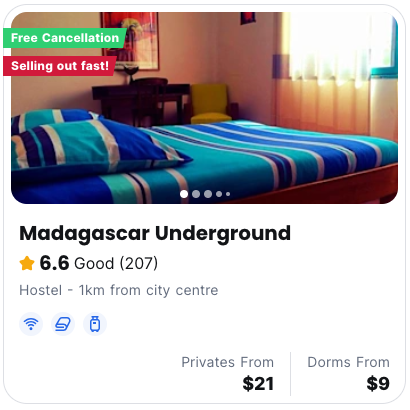Click the luggage storage amenity icon

tap(95, 324)
